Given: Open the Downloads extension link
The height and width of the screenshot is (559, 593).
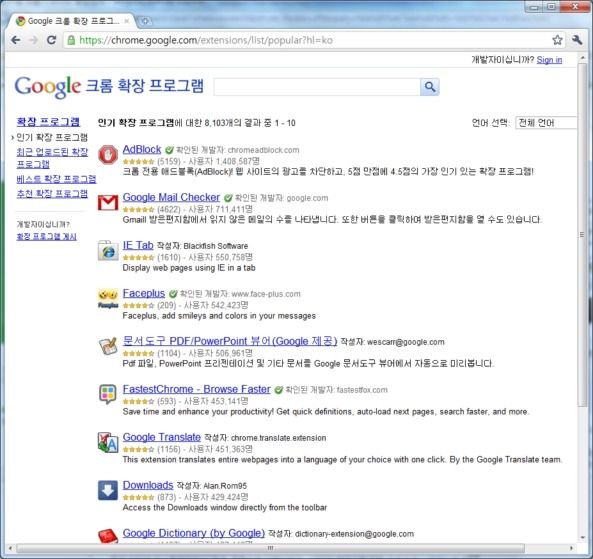Looking at the screenshot, I should tap(148, 485).
